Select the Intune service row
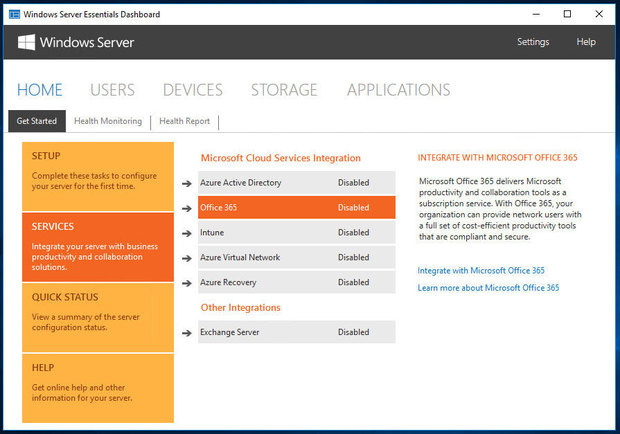The image size is (620, 434). (297, 232)
